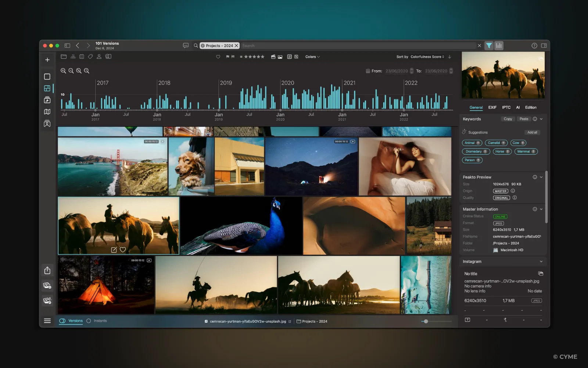Open help with the question mark icon
Screen dimensions: 588x368
[x=534, y=46]
